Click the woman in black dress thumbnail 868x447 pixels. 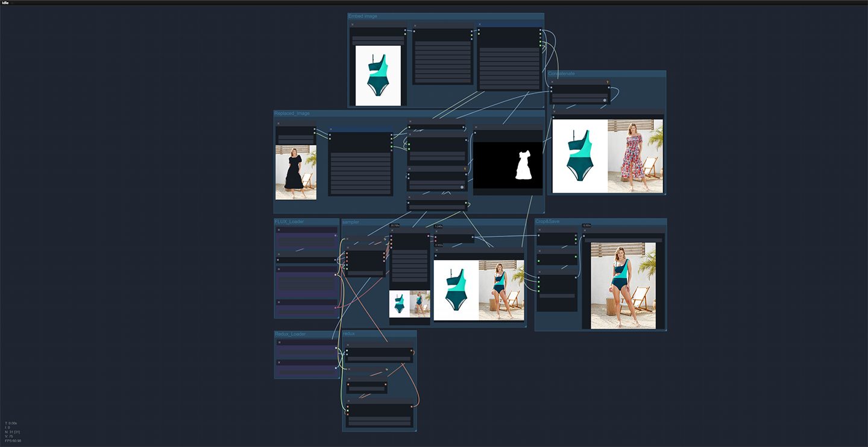click(x=295, y=172)
